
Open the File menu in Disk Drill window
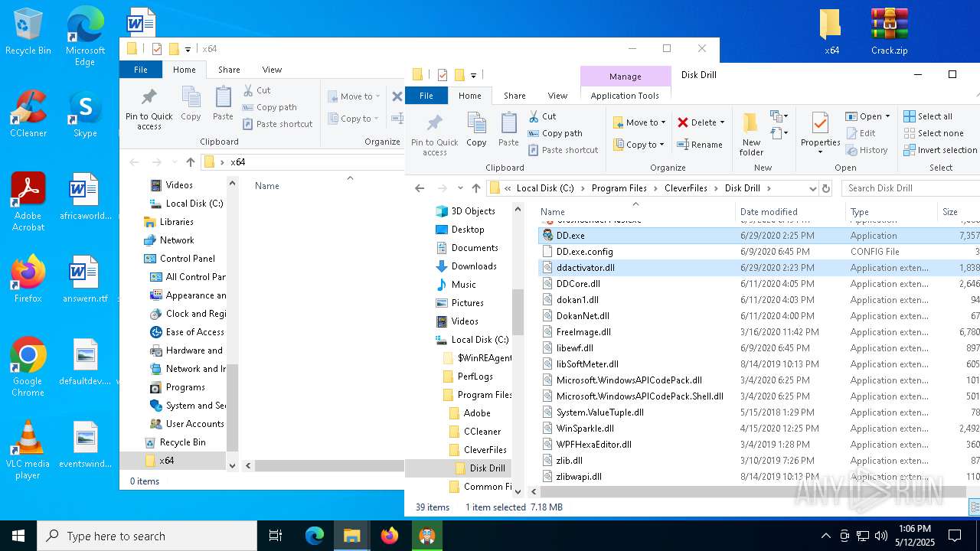point(426,96)
